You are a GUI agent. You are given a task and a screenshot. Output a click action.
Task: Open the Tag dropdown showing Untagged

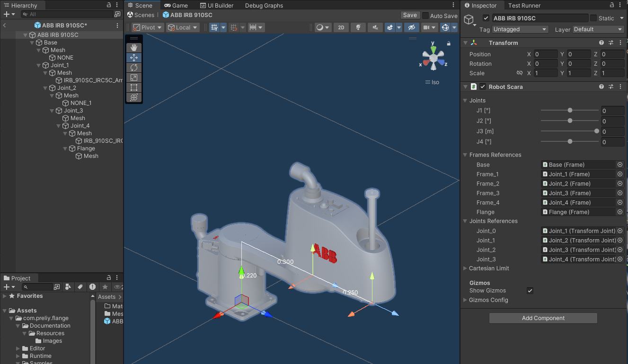520,29
